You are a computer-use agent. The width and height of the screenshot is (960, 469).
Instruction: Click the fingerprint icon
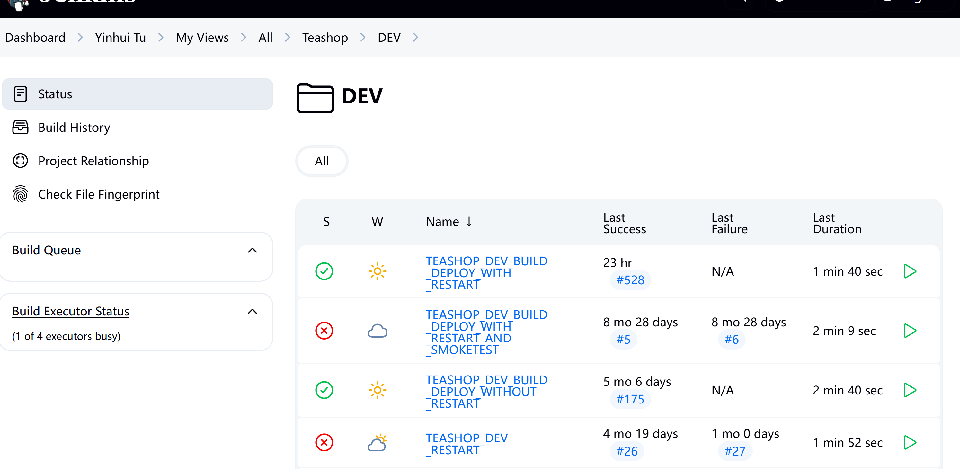pos(20,194)
